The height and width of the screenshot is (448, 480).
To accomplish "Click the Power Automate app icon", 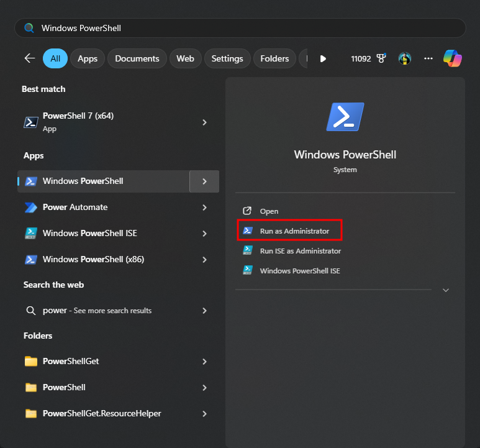I will [x=31, y=208].
